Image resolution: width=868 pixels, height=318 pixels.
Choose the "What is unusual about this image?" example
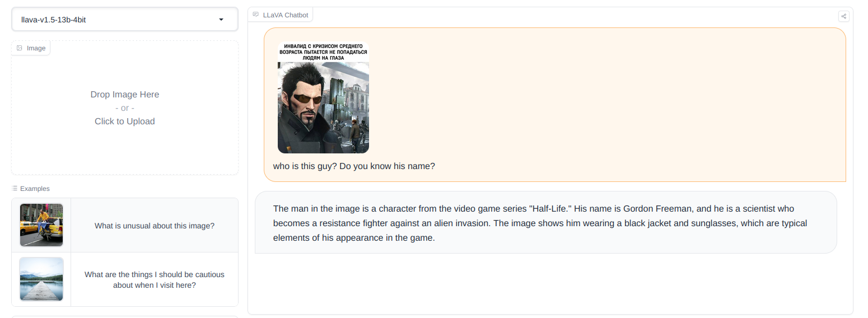[x=155, y=226]
